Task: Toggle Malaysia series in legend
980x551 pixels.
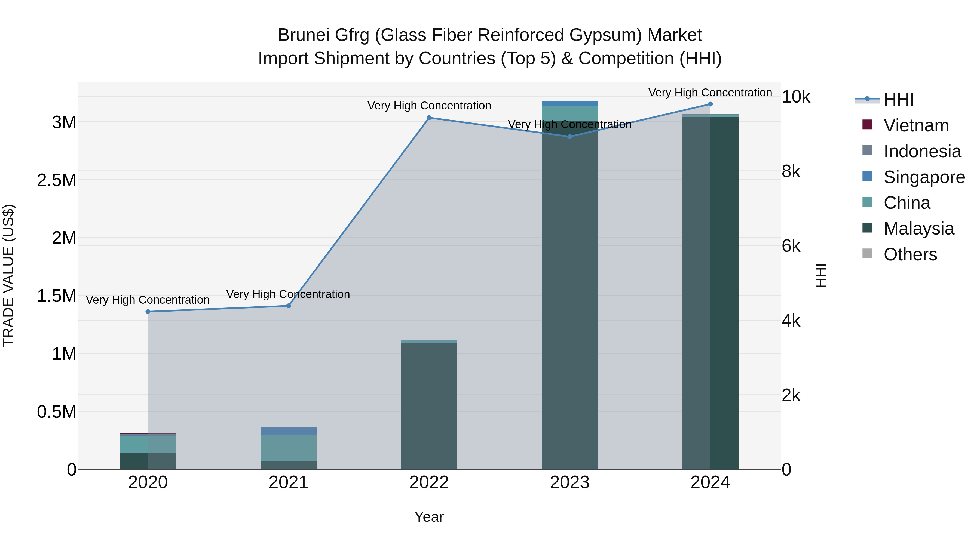Action: [x=908, y=229]
